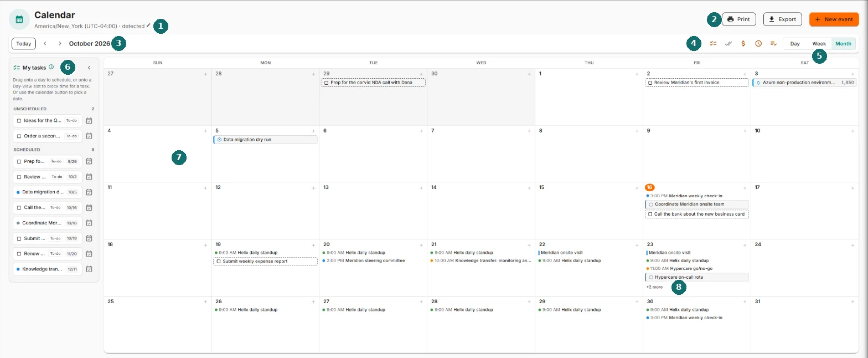Select 'Knowledge tran...' task in sidebar
This screenshot has width=868, height=358.
48,269
